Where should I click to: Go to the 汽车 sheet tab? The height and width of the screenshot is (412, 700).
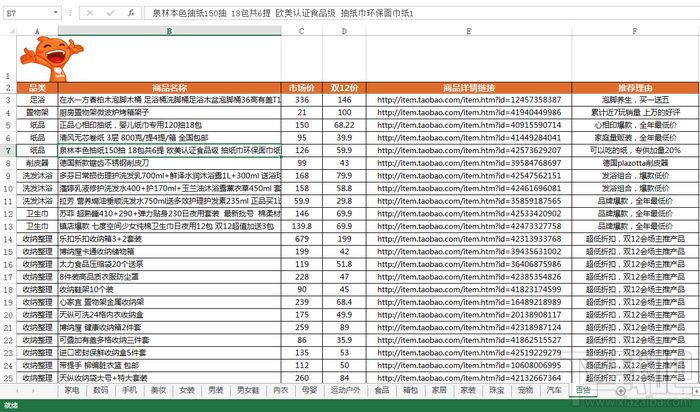[x=554, y=390]
